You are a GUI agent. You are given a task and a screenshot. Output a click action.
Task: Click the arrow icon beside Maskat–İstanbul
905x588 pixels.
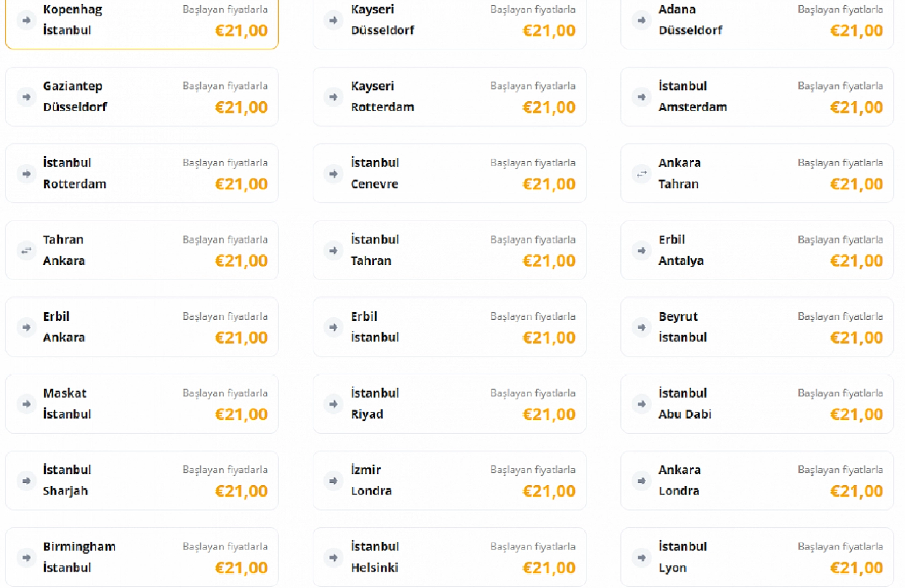point(26,404)
